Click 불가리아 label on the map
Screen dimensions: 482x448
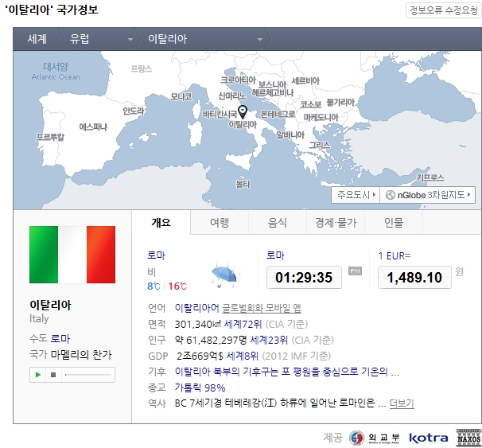coord(340,102)
